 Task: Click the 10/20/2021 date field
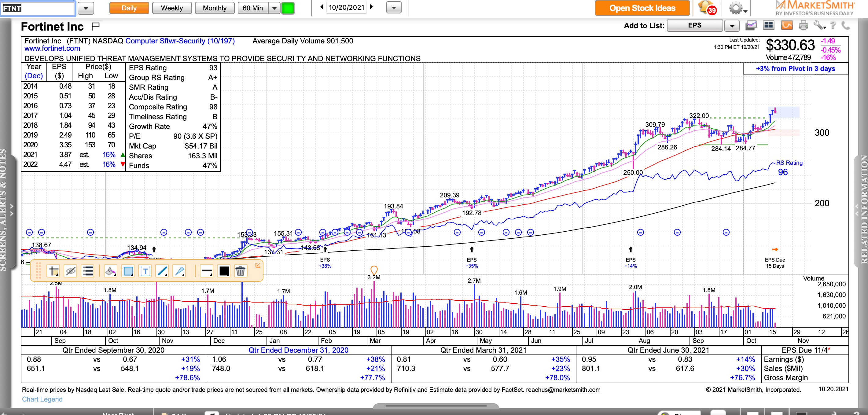(x=346, y=7)
